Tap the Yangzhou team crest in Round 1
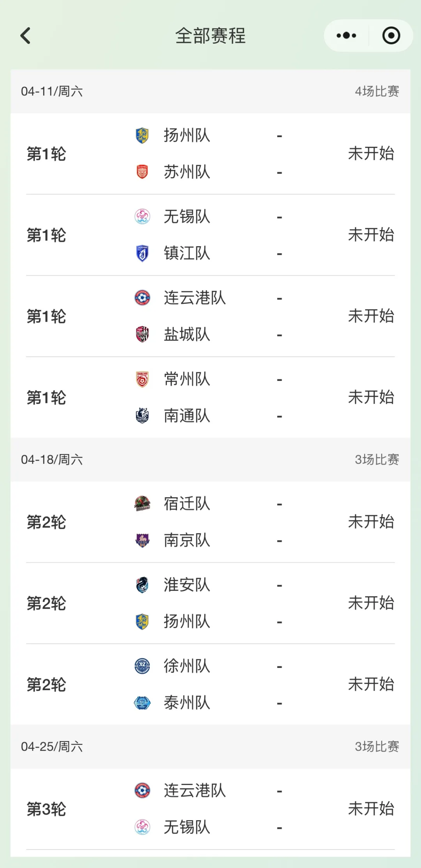Image resolution: width=421 pixels, height=868 pixels. click(142, 136)
